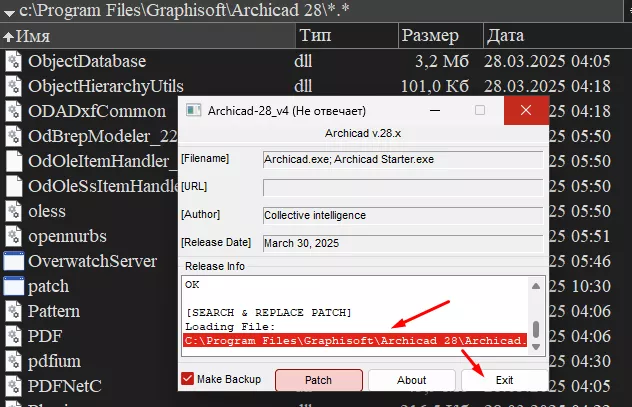Select the patch file name
This screenshot has height=407, width=632.
click(x=48, y=287)
